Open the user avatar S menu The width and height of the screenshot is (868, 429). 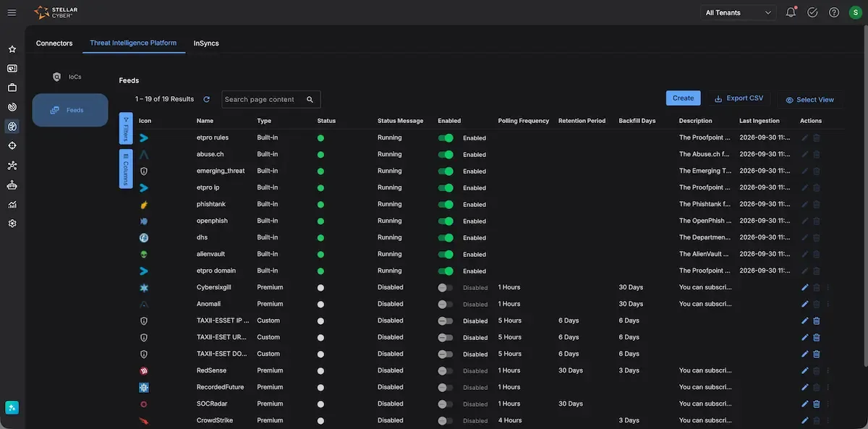point(856,12)
